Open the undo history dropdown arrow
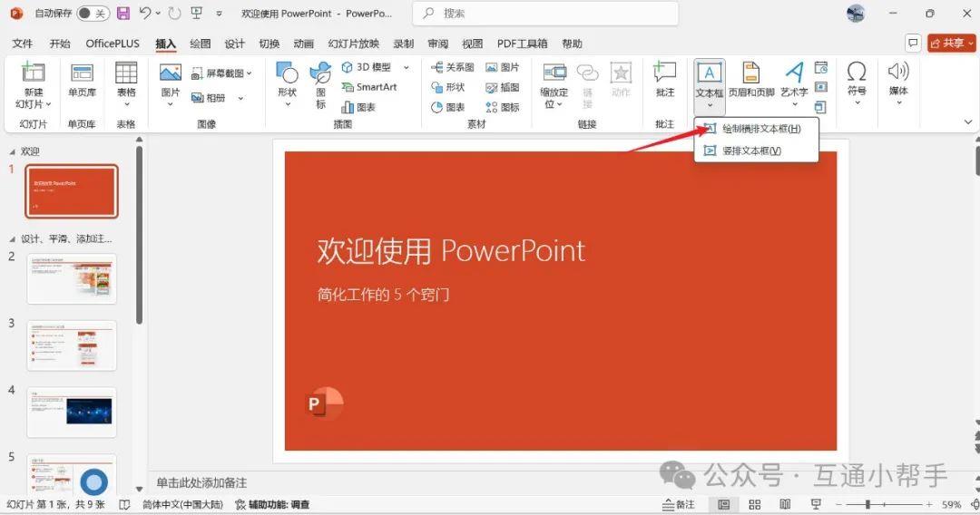 [x=158, y=13]
